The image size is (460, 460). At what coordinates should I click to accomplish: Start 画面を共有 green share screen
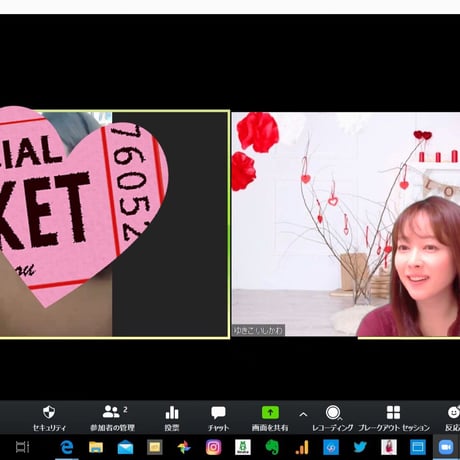(270, 418)
